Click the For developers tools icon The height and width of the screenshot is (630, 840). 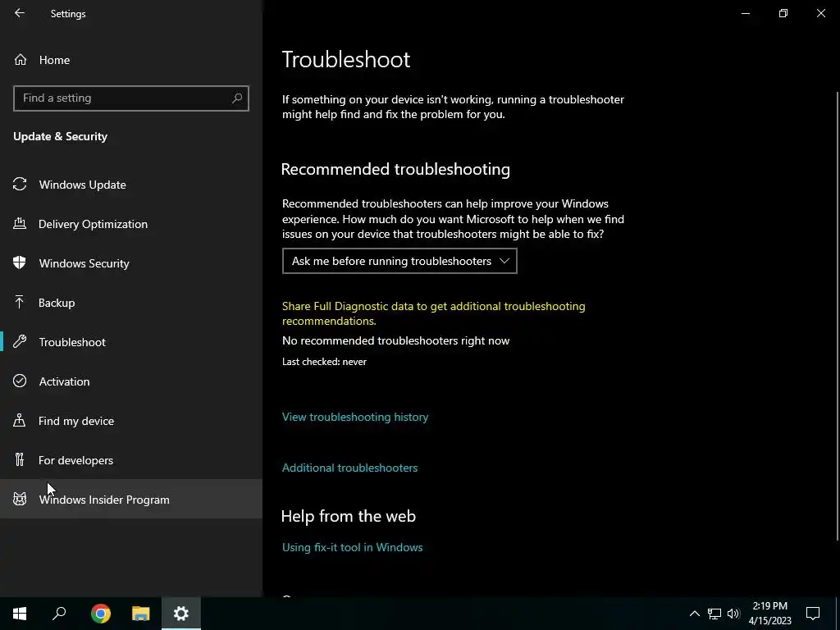[x=20, y=459]
